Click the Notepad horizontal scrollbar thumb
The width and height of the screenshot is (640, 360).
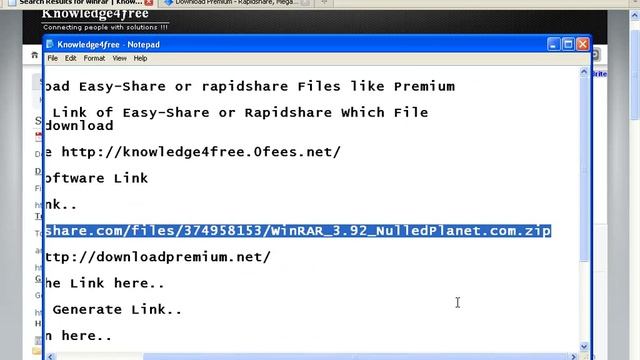(355, 357)
